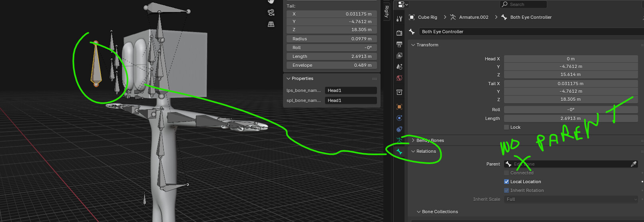Image resolution: width=644 pixels, height=222 pixels.
Task: Collapse the Relations panel
Action: pos(413,151)
